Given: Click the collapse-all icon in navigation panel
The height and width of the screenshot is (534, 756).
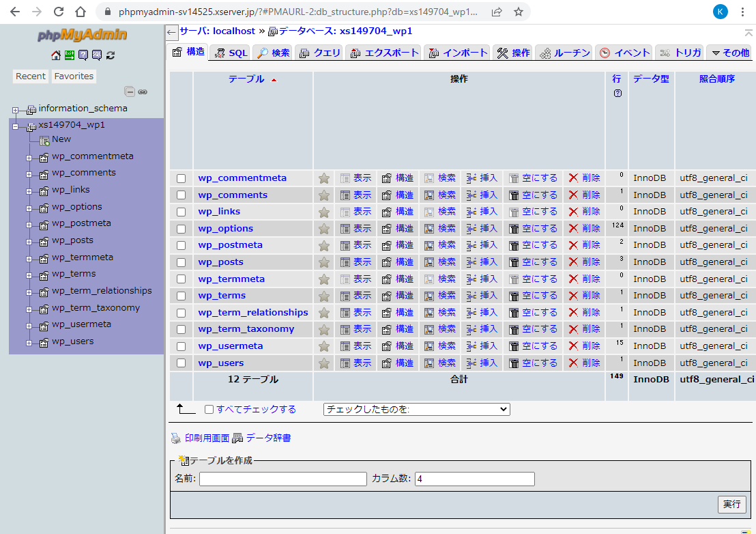Looking at the screenshot, I should [x=130, y=92].
